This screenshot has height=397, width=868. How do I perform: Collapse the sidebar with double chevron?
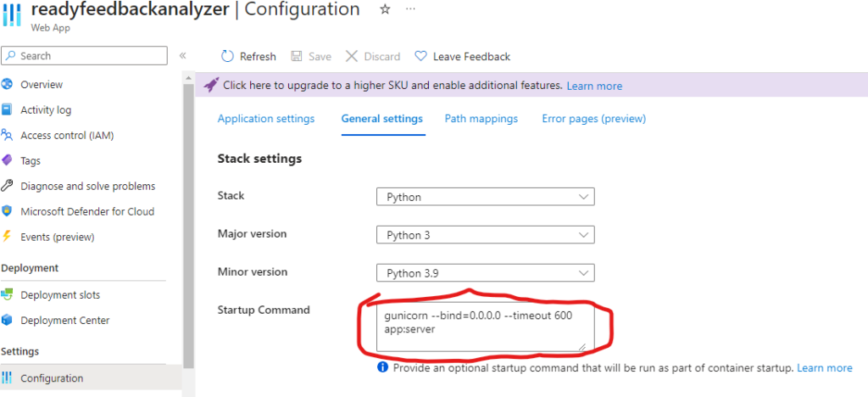click(182, 56)
